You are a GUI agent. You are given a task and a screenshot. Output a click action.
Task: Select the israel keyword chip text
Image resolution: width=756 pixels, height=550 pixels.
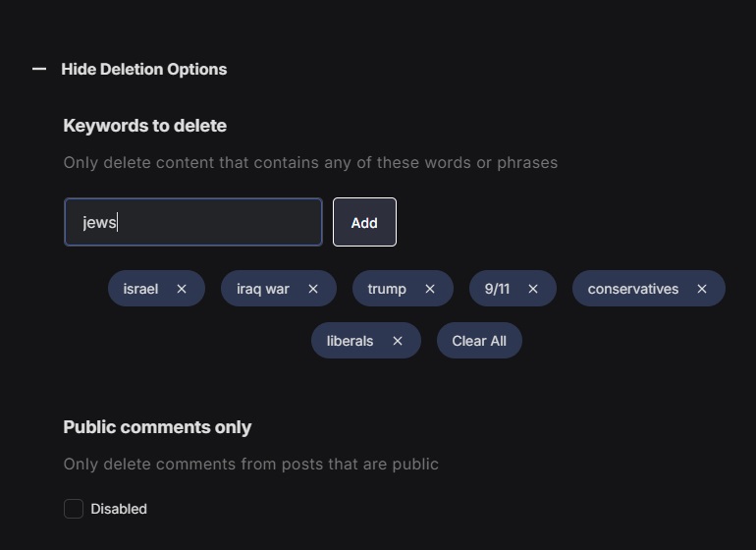(x=140, y=289)
